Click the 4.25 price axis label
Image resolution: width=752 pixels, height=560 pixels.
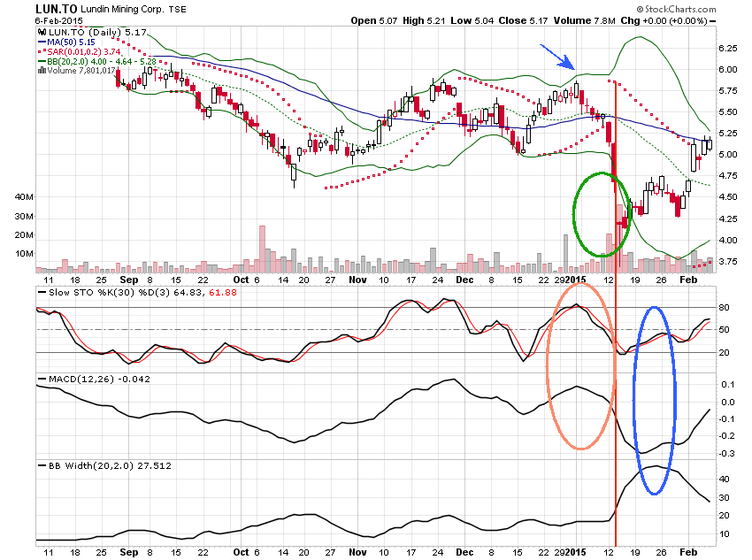point(727,219)
